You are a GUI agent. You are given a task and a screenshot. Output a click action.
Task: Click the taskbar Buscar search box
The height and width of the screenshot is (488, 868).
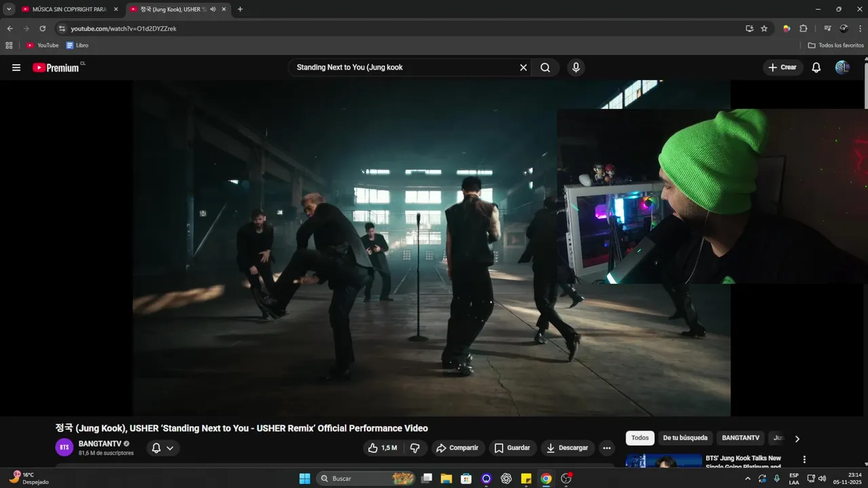(x=366, y=479)
